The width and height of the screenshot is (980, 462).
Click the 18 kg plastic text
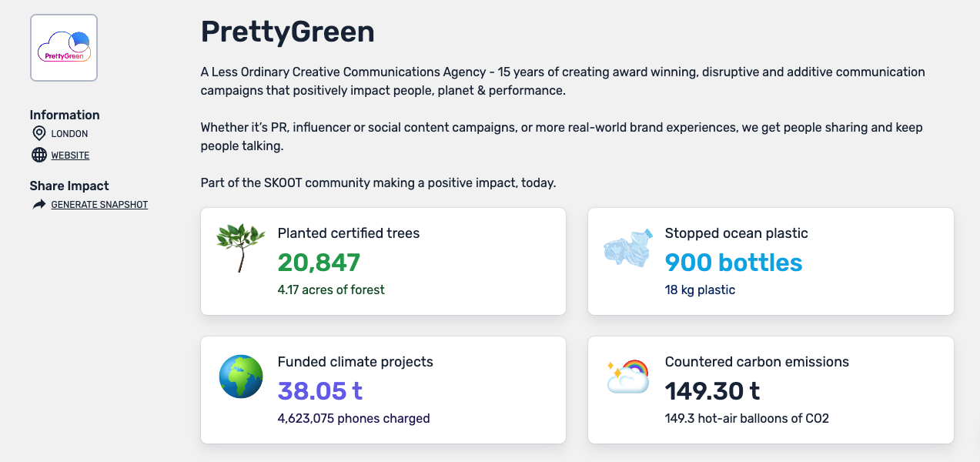700,290
